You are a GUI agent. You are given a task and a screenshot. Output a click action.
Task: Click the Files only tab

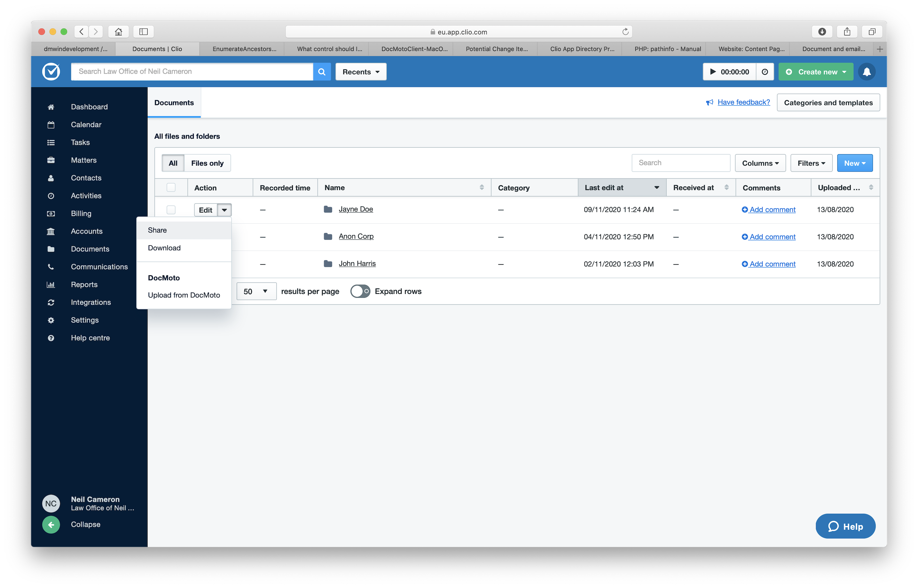[x=207, y=162]
